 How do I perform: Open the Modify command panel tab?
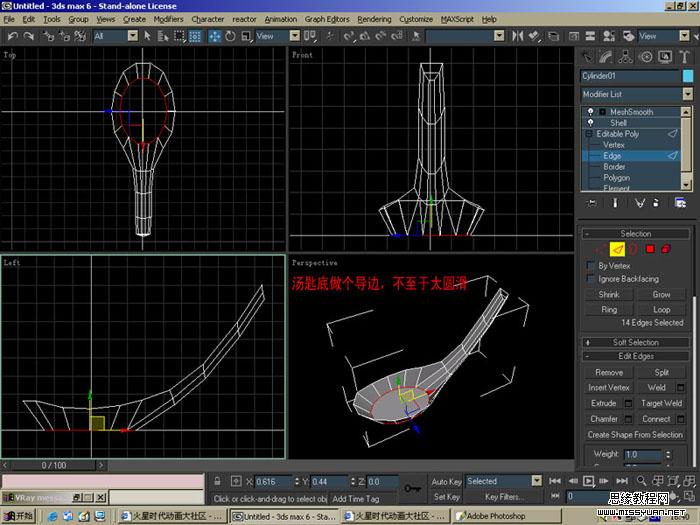[605, 57]
